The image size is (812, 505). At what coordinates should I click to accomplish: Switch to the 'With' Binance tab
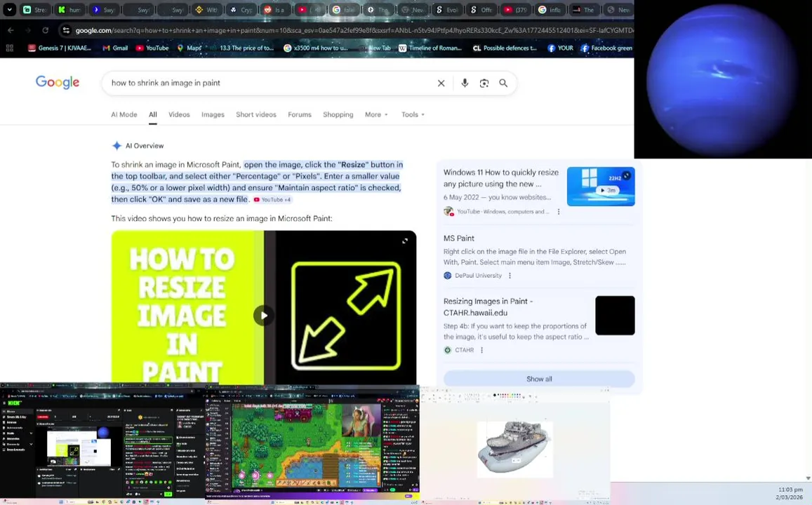[207, 9]
